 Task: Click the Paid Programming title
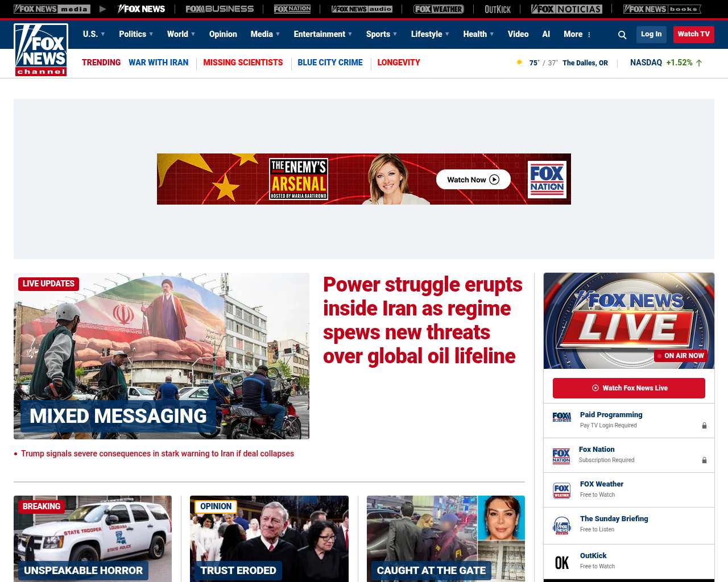[x=611, y=415]
